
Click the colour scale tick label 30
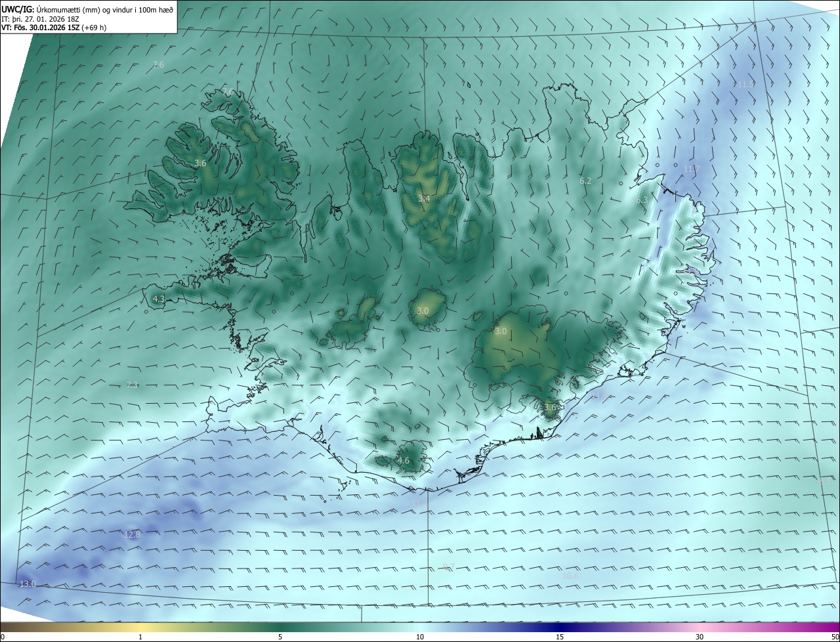click(700, 637)
